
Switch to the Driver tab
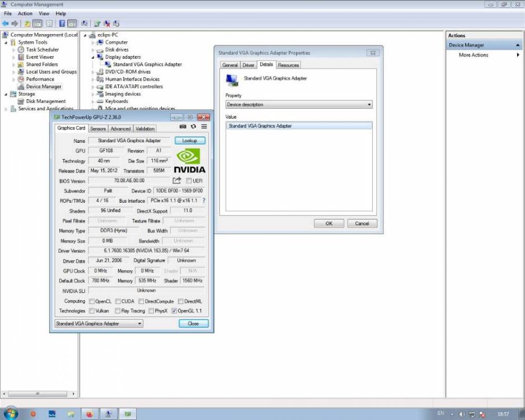pos(249,65)
